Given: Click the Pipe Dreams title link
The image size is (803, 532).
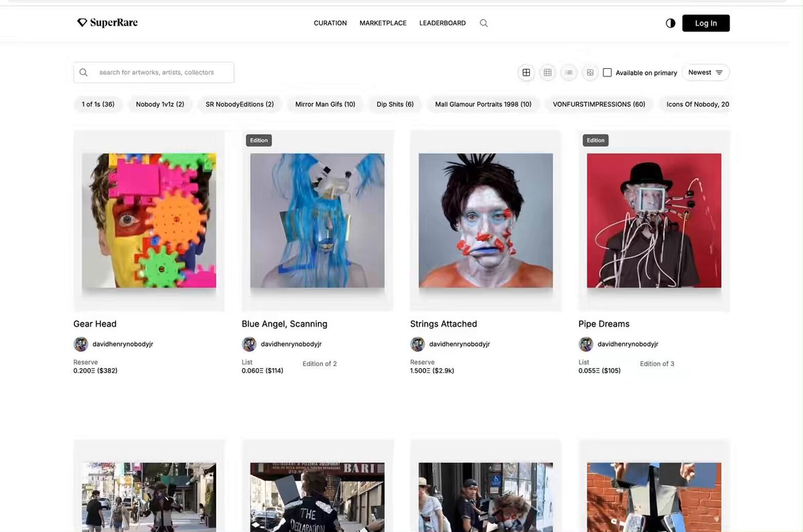Looking at the screenshot, I should (604, 324).
